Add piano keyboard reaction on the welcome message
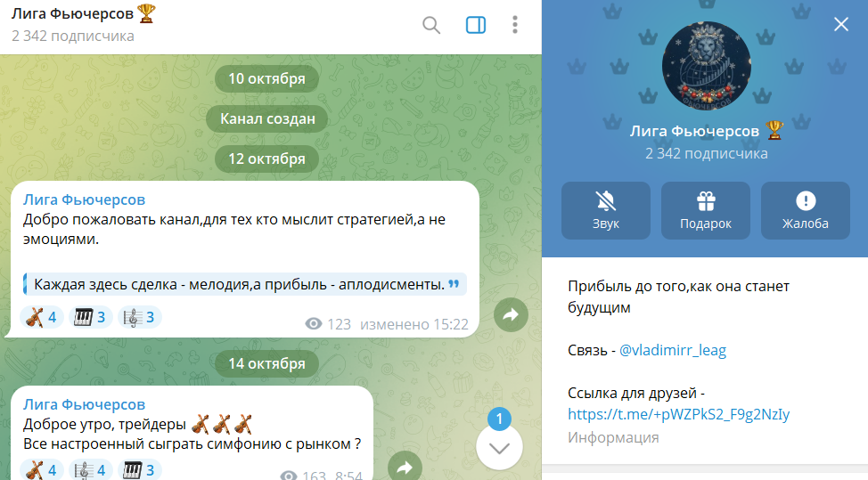Viewport: 868px width, 480px height. (x=90, y=317)
